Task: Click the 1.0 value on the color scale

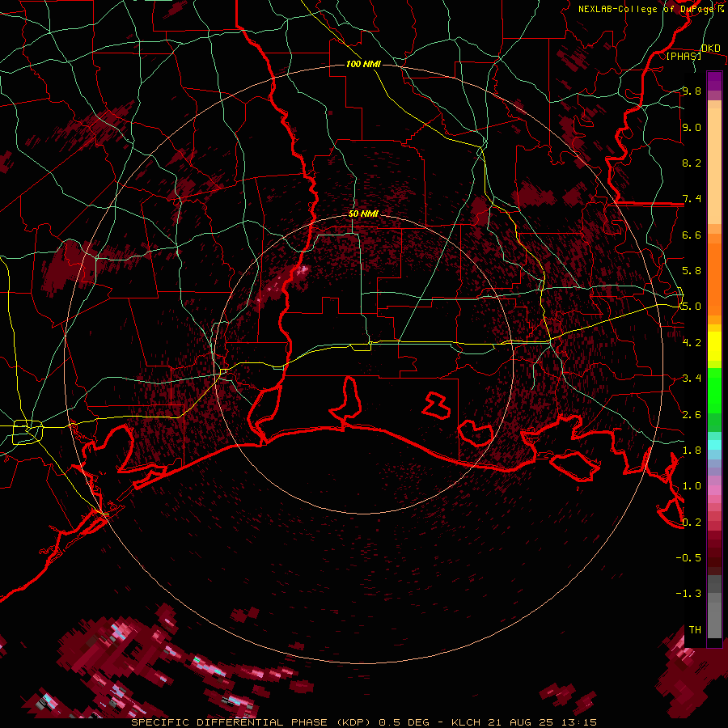Action: 692,486
